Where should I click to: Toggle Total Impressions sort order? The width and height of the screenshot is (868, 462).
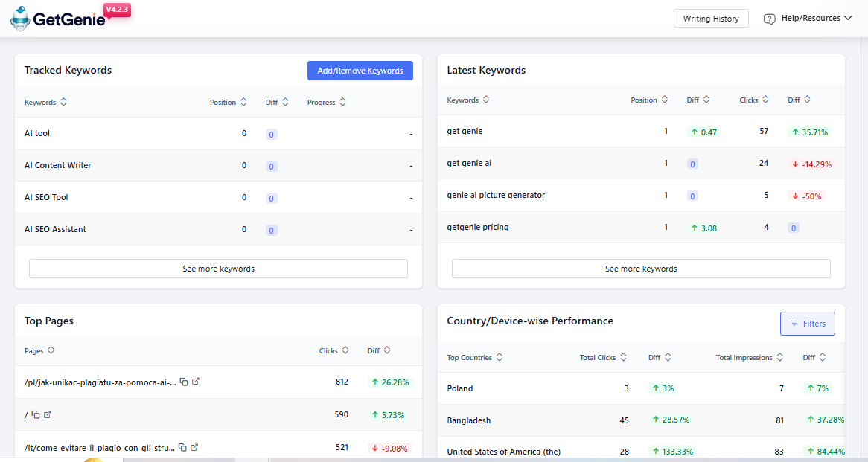[x=780, y=357]
